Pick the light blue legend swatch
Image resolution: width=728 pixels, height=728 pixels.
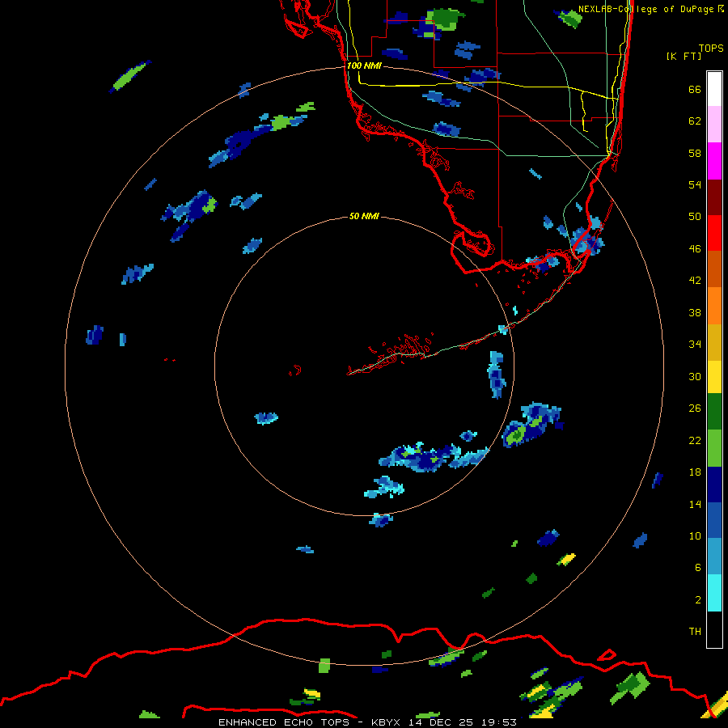click(714, 557)
